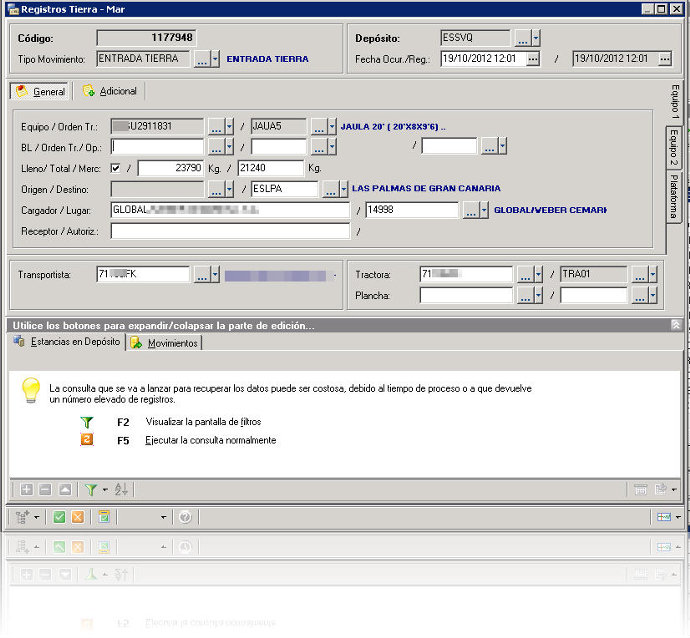
Task: Click the up arrow icon in grid toolbar
Action: coord(65,489)
